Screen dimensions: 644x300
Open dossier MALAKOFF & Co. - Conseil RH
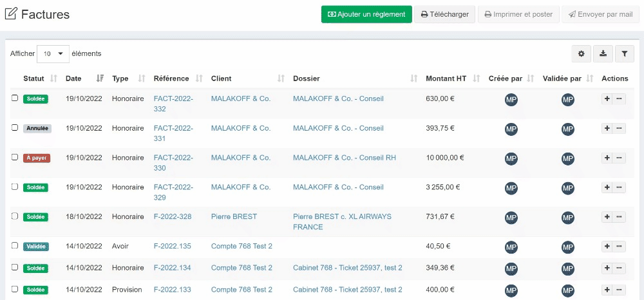click(344, 158)
